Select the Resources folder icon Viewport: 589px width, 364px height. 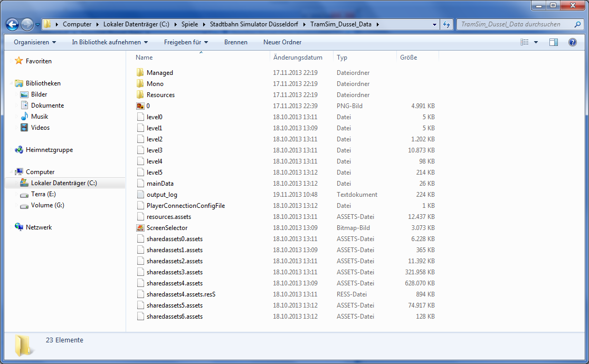[x=140, y=94]
